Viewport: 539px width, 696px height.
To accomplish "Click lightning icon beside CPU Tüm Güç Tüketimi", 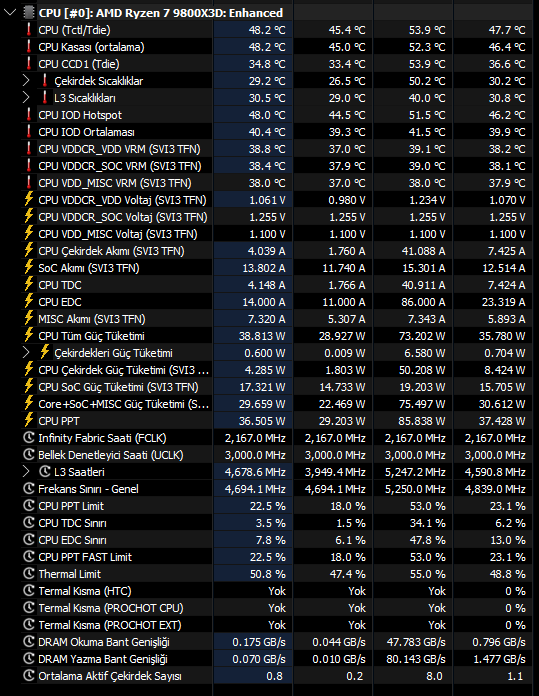I will click(29, 335).
